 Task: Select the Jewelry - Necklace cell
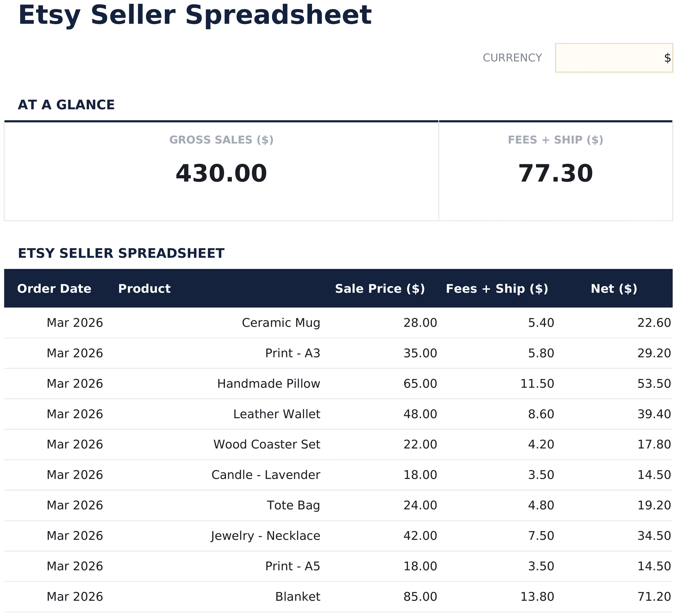pyautogui.click(x=265, y=536)
